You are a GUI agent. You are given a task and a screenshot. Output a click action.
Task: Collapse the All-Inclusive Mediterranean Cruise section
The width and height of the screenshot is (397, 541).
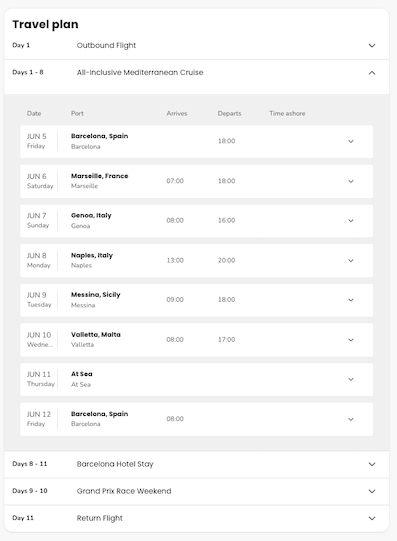tap(372, 73)
